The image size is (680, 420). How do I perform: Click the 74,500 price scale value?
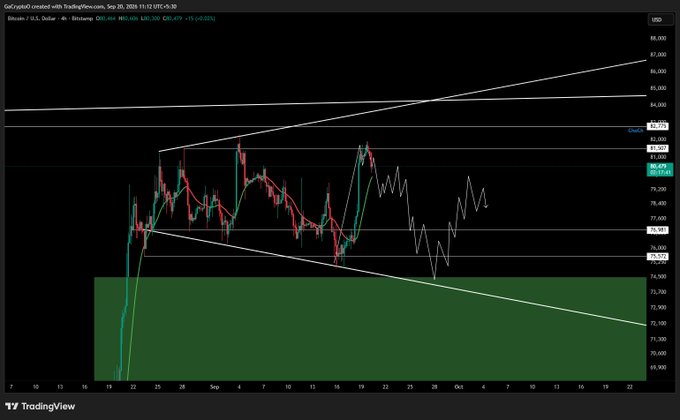[658, 276]
